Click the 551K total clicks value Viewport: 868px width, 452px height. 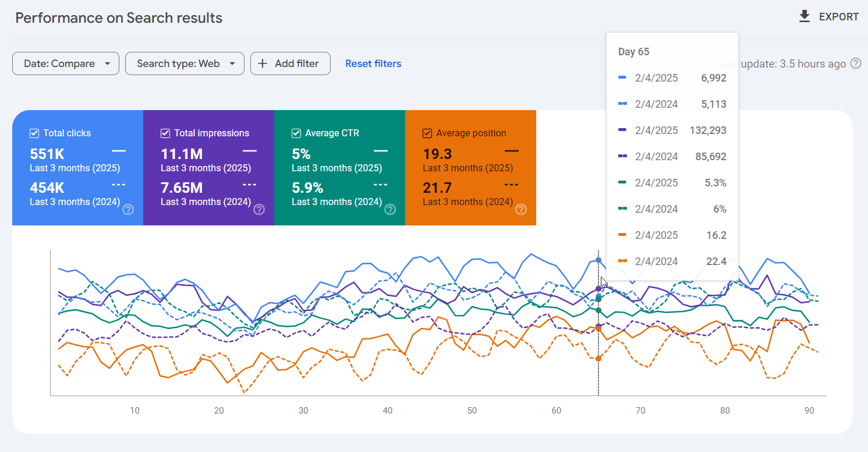(x=47, y=154)
